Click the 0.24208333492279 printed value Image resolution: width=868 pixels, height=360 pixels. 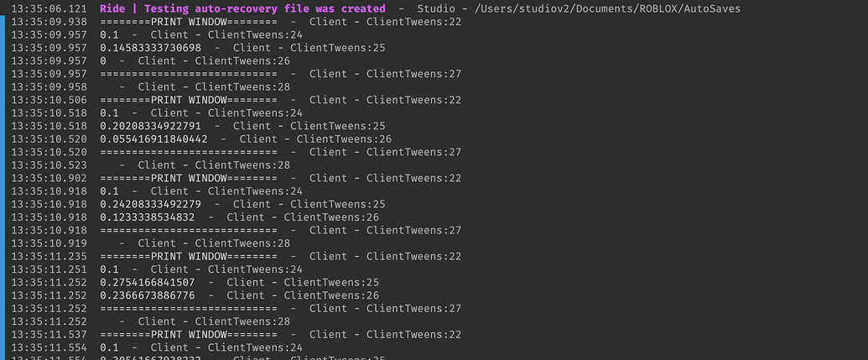[151, 204]
